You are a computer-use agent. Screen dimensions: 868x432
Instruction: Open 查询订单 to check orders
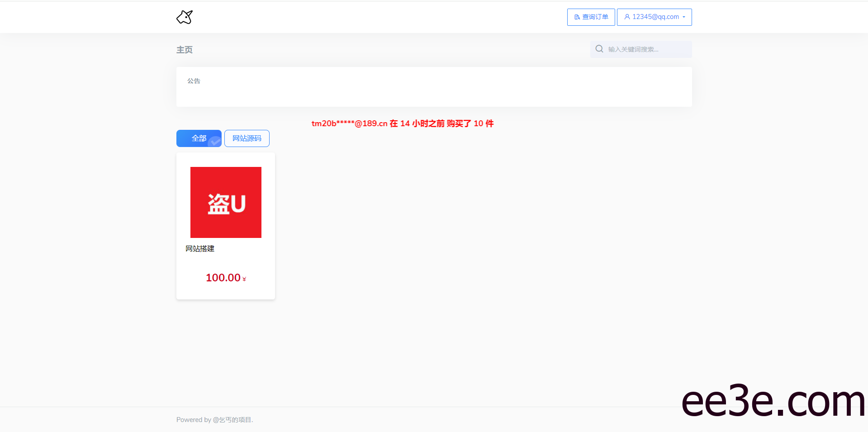click(x=591, y=17)
